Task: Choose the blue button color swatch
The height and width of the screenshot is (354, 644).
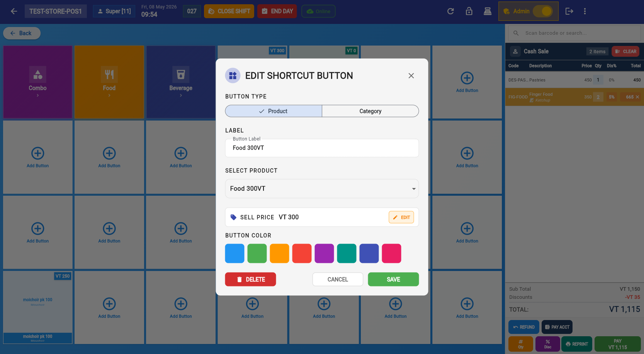Action: [x=235, y=253]
